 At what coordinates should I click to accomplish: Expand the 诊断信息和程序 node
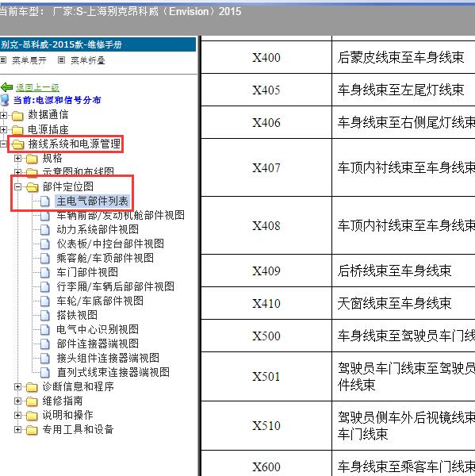pos(17,387)
